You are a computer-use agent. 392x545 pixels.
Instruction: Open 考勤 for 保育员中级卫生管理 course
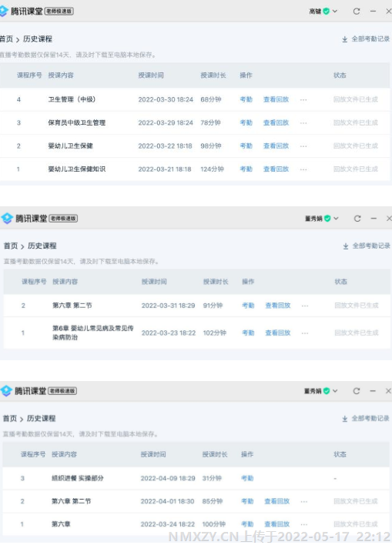click(x=246, y=122)
